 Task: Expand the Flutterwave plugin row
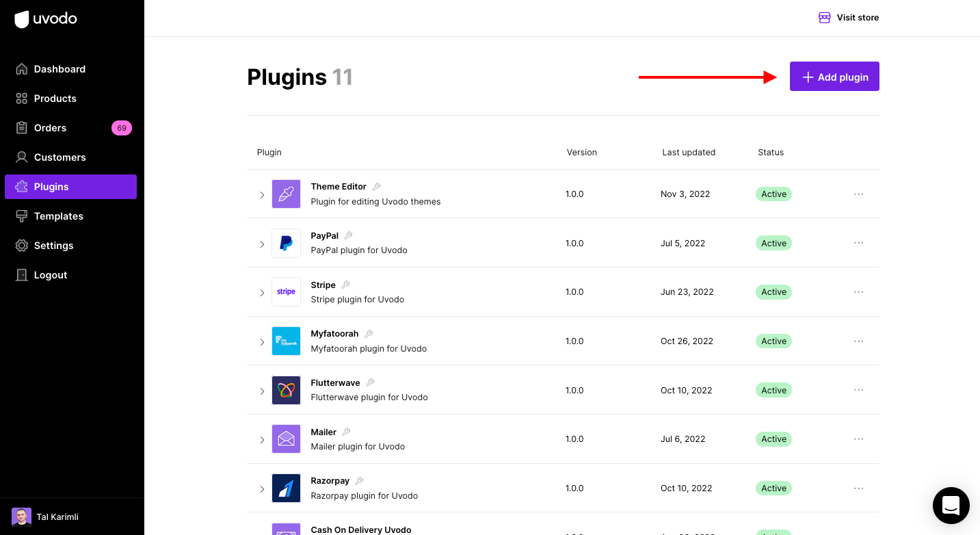coord(262,391)
